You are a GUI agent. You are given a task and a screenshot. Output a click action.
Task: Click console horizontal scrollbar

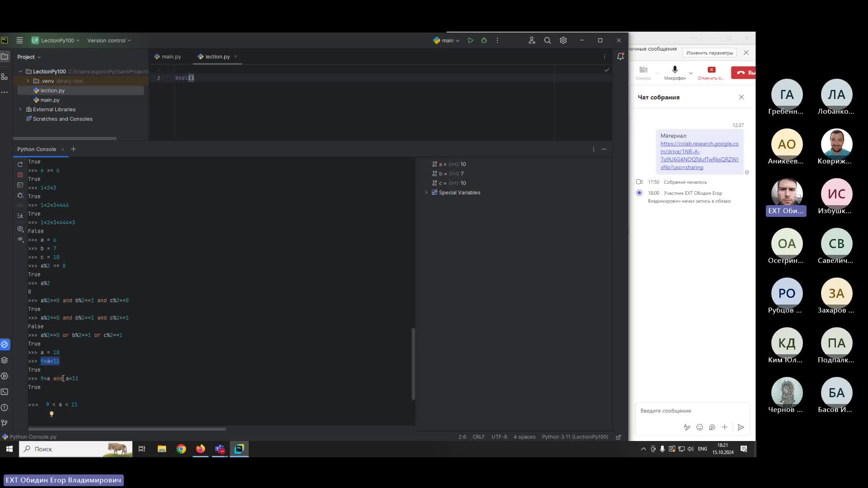(127, 429)
